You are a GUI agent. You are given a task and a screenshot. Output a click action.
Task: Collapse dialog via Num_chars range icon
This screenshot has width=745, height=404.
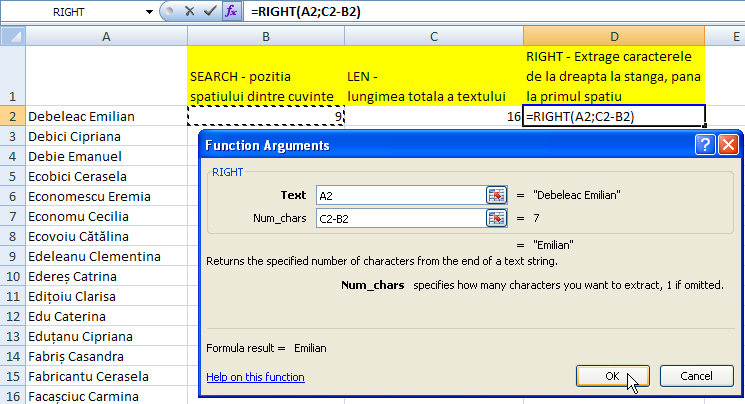point(496,218)
